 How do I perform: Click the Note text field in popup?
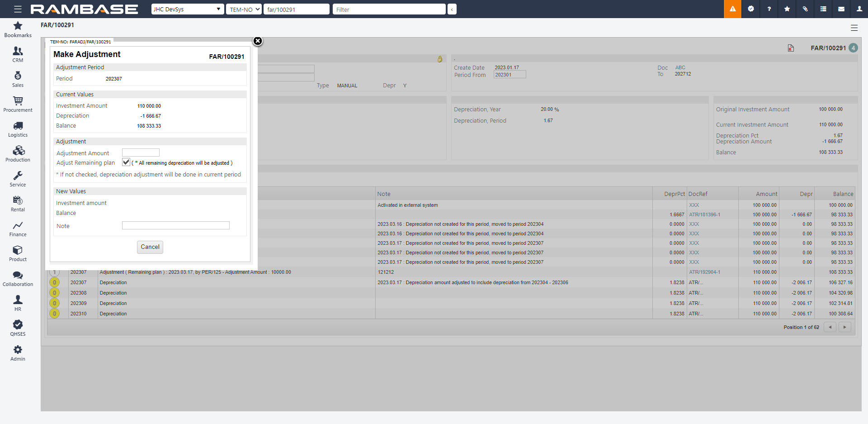point(175,225)
